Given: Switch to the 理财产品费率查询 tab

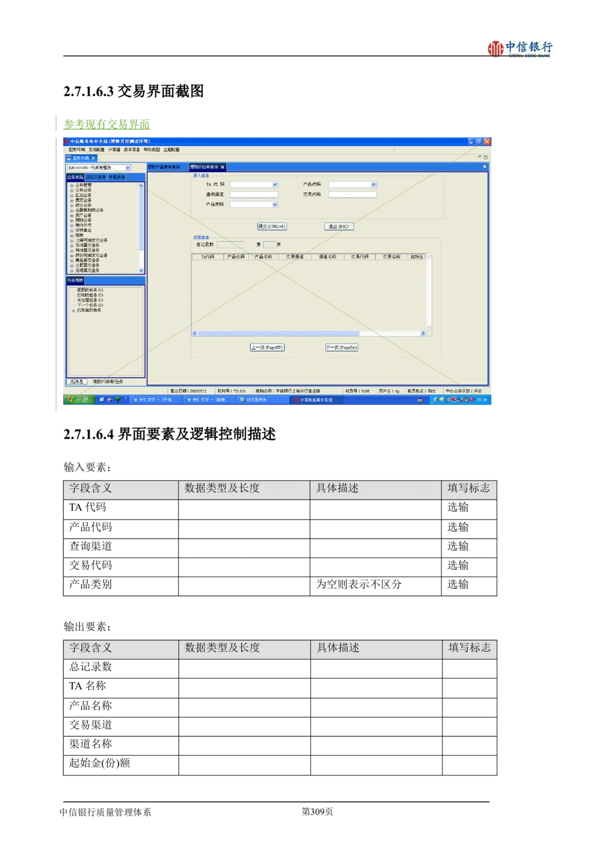Looking at the screenshot, I should (x=164, y=167).
